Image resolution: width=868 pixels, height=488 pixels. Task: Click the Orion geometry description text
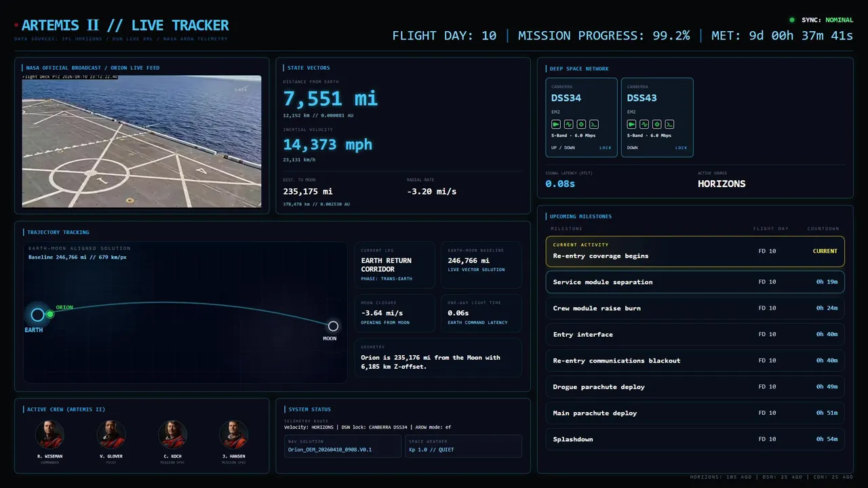point(430,362)
